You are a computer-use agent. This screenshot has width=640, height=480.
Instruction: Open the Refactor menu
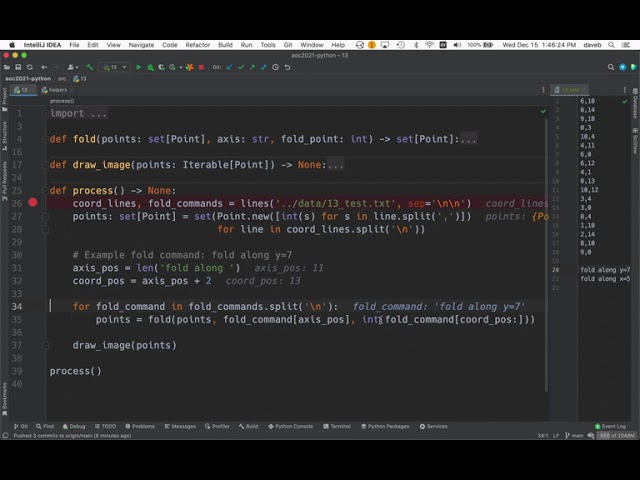(x=198, y=45)
